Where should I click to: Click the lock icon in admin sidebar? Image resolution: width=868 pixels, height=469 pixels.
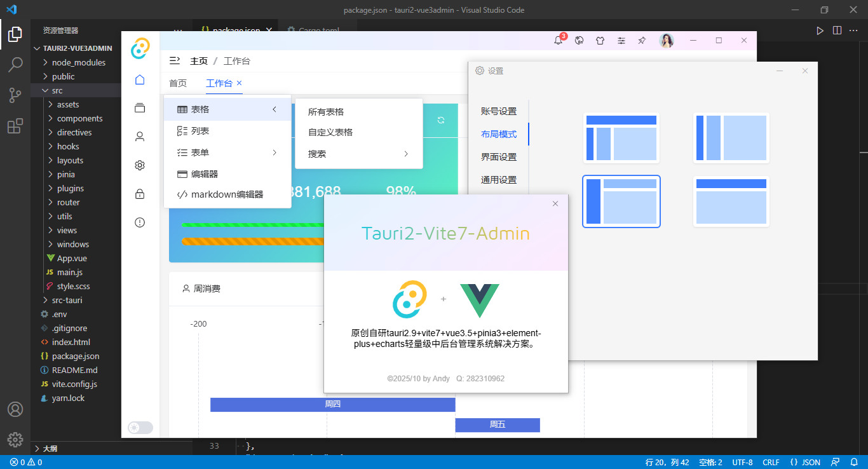[140, 194]
